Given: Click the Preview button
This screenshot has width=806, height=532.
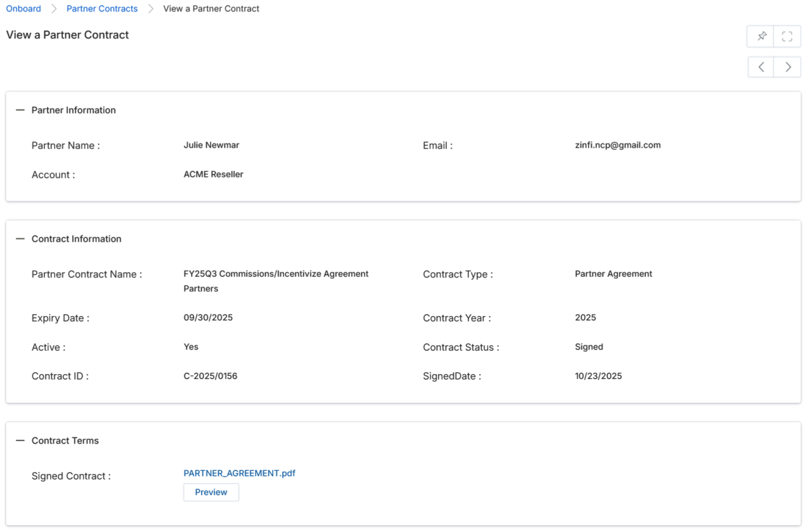Looking at the screenshot, I should [x=211, y=492].
